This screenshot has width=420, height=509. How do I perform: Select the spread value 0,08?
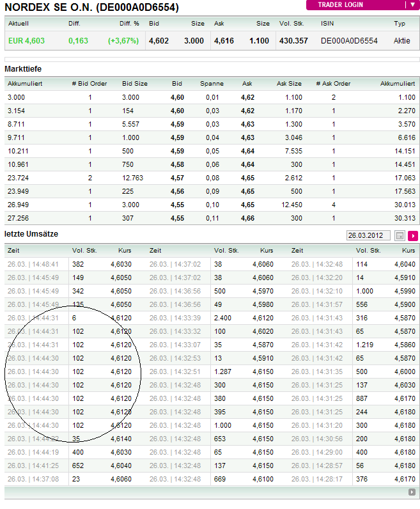point(212,178)
